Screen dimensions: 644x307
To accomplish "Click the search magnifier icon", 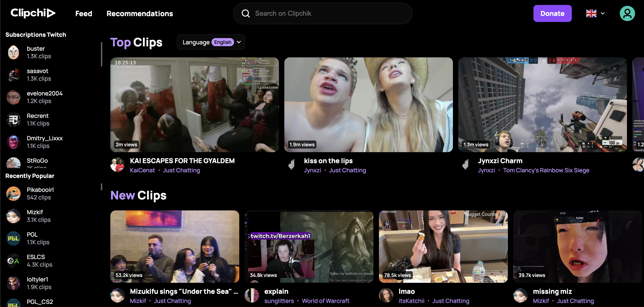I will point(246,13).
